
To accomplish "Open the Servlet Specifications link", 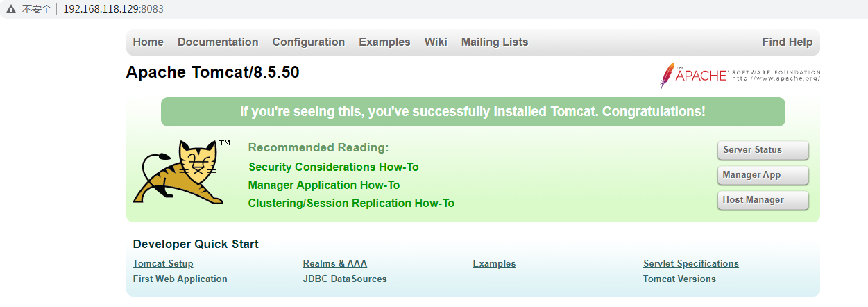I will pos(691,264).
